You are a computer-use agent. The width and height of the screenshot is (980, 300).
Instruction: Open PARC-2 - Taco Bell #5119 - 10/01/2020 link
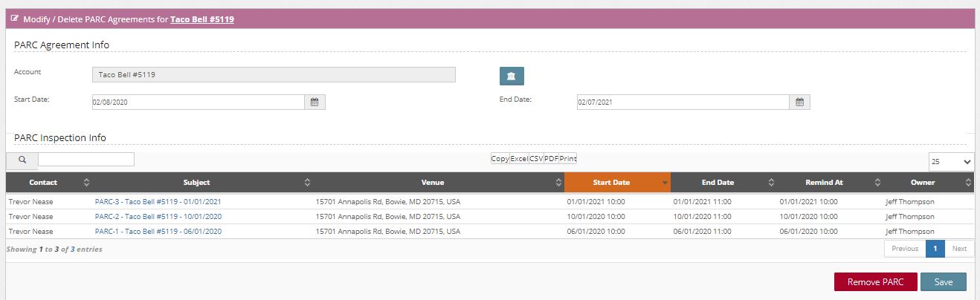click(158, 216)
